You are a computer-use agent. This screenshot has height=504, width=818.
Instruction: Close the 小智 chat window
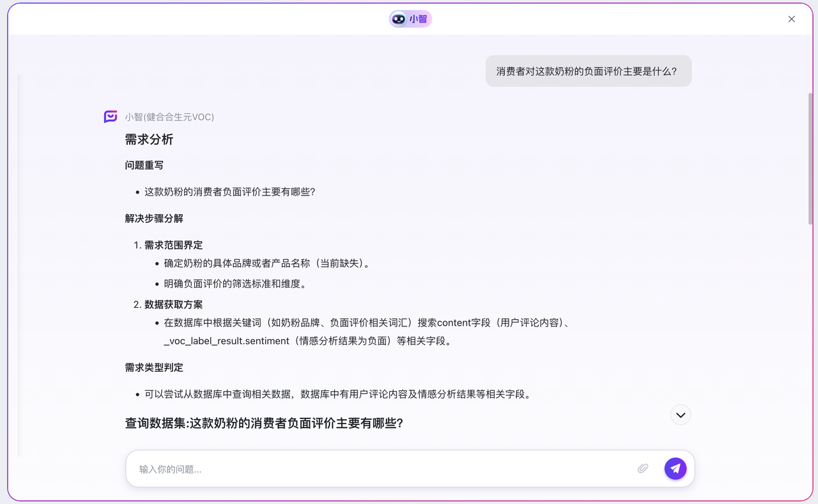click(x=791, y=19)
